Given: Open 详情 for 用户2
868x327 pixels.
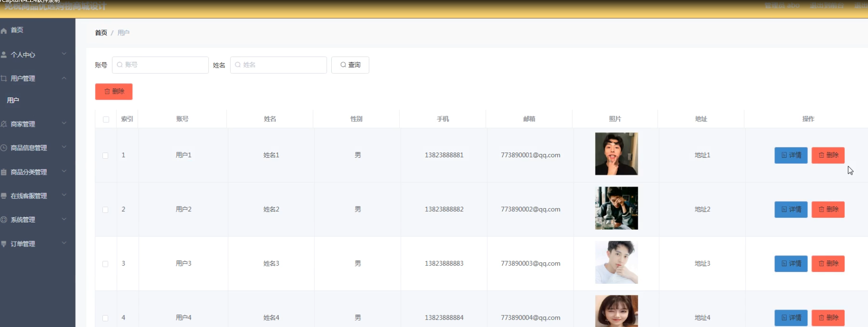Looking at the screenshot, I should pos(791,210).
